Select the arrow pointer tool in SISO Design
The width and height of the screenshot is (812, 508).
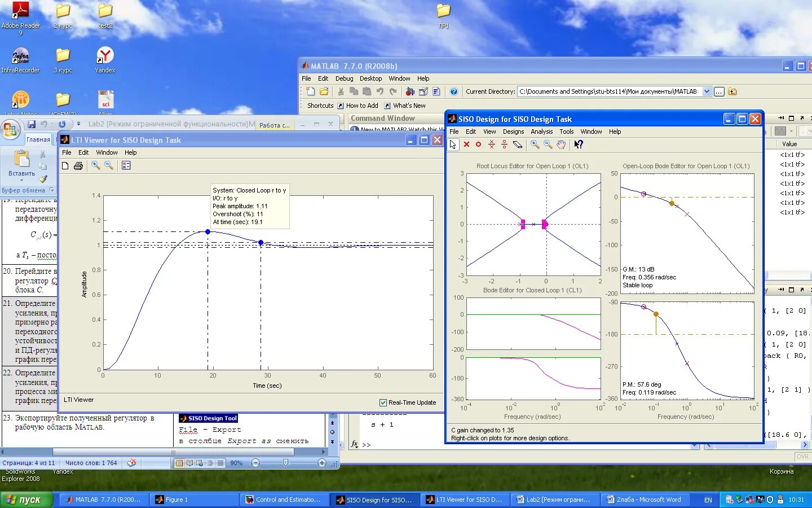(453, 144)
